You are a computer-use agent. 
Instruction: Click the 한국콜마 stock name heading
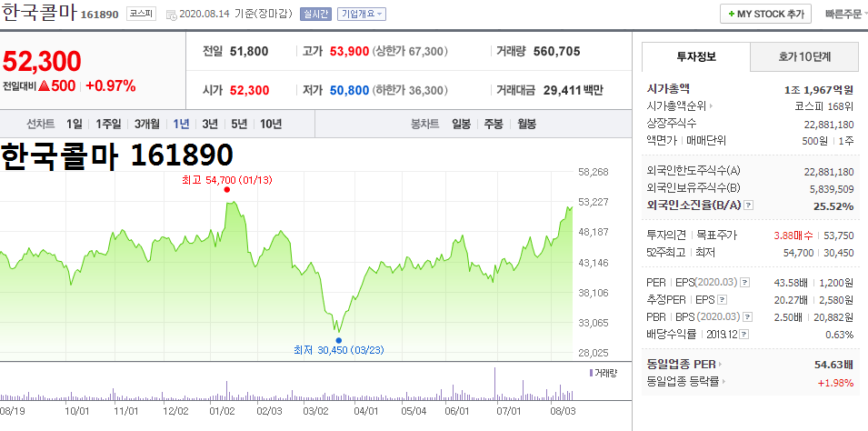click(39, 14)
